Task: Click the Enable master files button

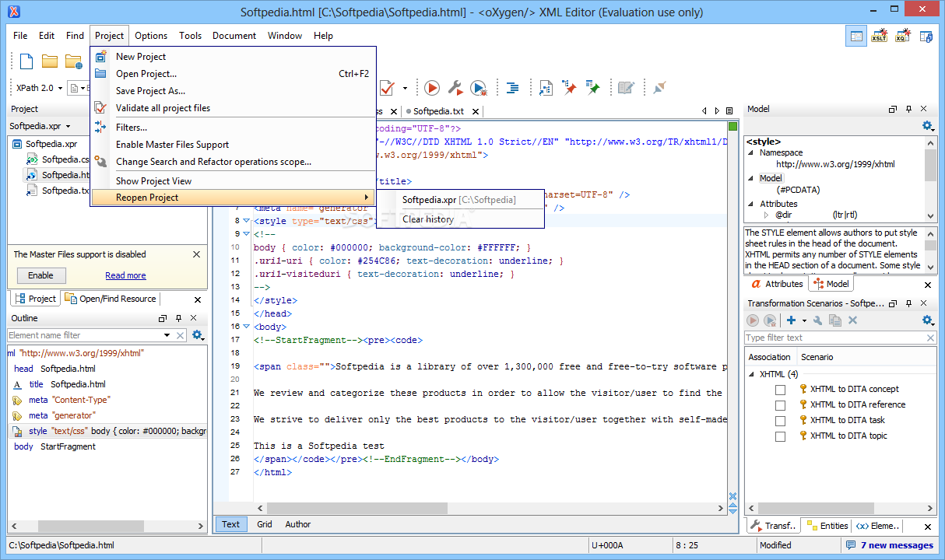Action: (41, 275)
